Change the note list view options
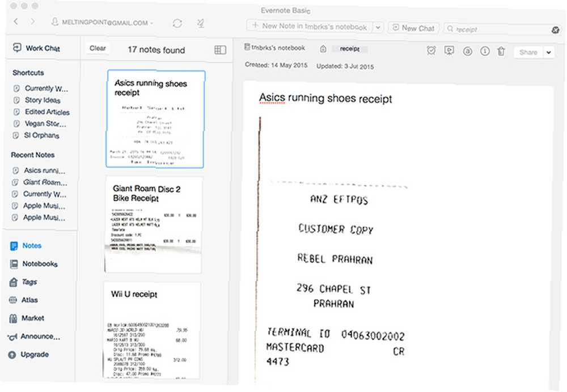Image resolution: width=567 pixels, height=392 pixels. [220, 50]
